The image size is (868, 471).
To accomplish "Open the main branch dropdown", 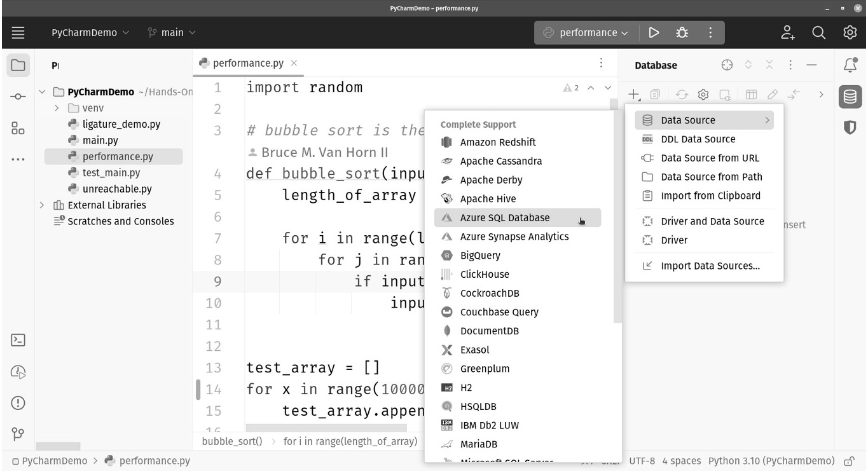I will point(172,32).
